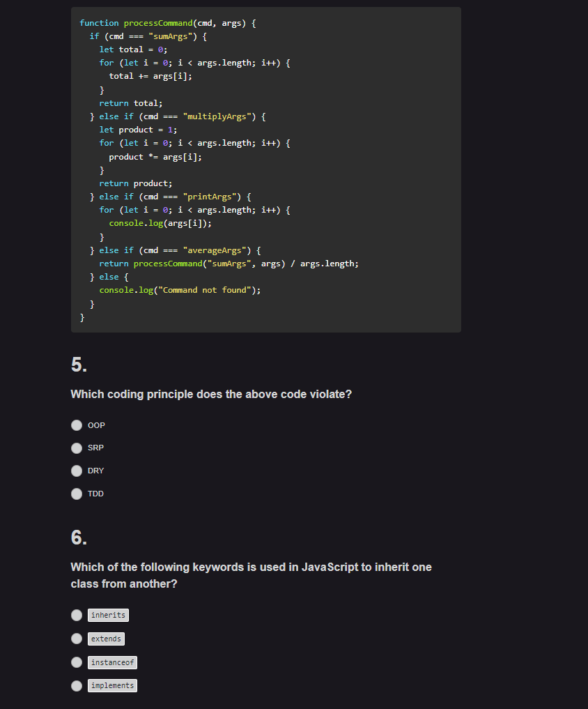Image resolution: width=588 pixels, height=709 pixels.
Task: Select the SRP answer option
Action: pyautogui.click(x=77, y=448)
